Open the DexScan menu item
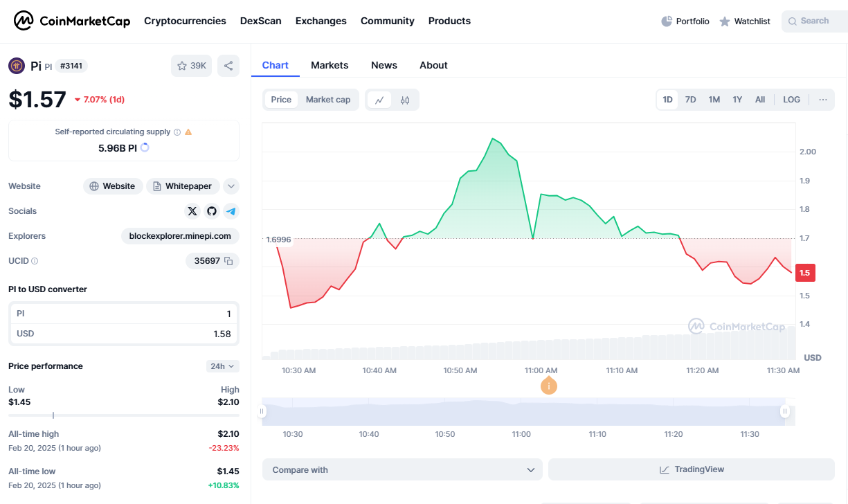 [261, 21]
